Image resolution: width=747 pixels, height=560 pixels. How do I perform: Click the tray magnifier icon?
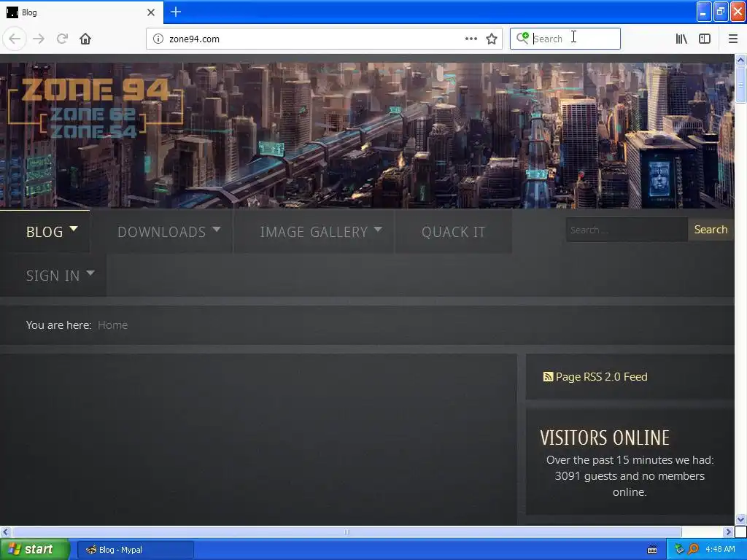pos(693,549)
